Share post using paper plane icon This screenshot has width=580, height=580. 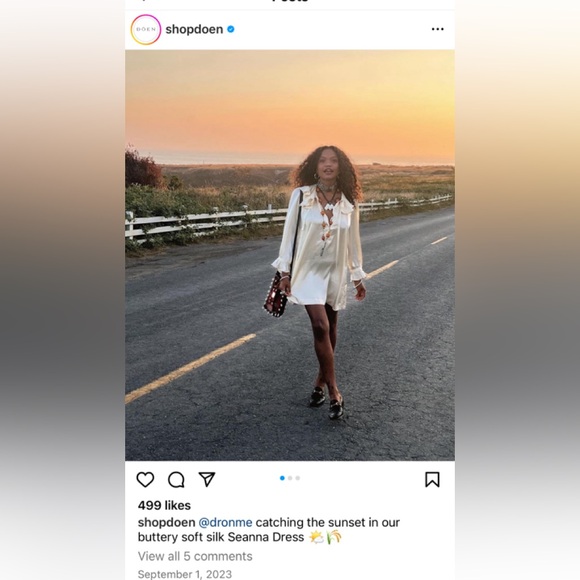click(207, 479)
